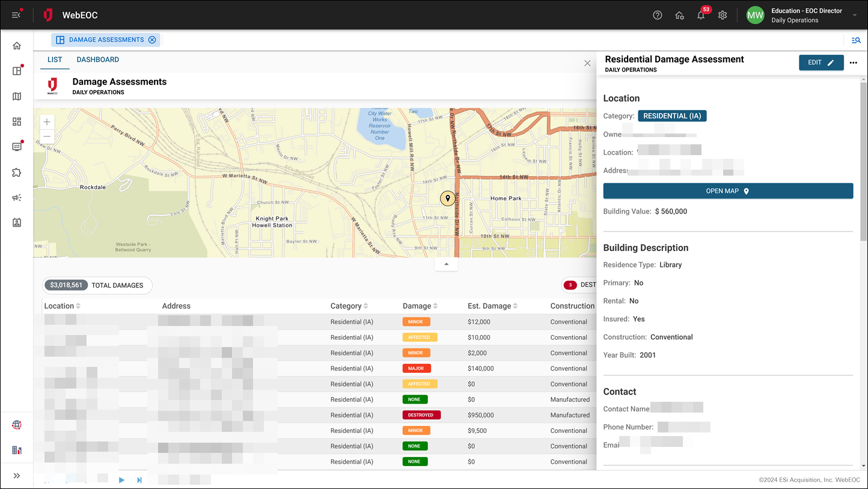Open the plugins puzzle-piece icon
The height and width of the screenshot is (489, 868).
click(x=16, y=171)
